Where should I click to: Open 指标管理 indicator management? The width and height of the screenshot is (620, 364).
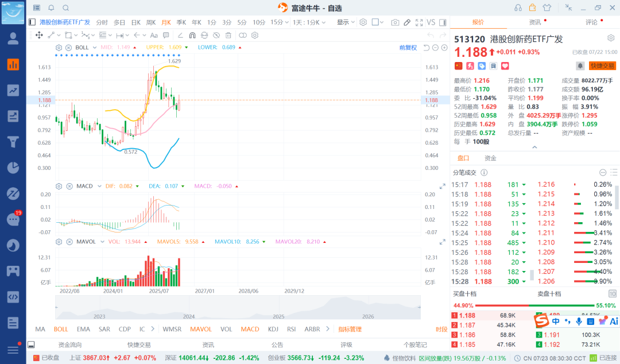point(350,329)
